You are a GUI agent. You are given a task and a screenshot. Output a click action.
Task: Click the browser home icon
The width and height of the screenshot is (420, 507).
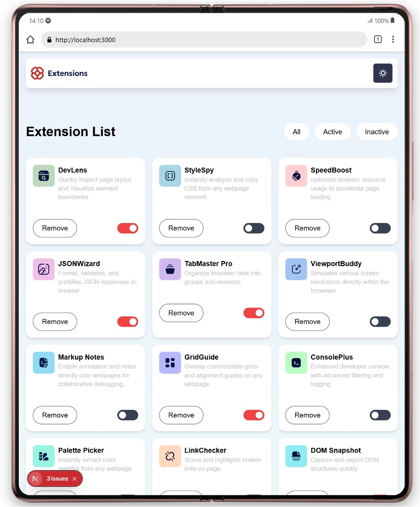pos(31,39)
